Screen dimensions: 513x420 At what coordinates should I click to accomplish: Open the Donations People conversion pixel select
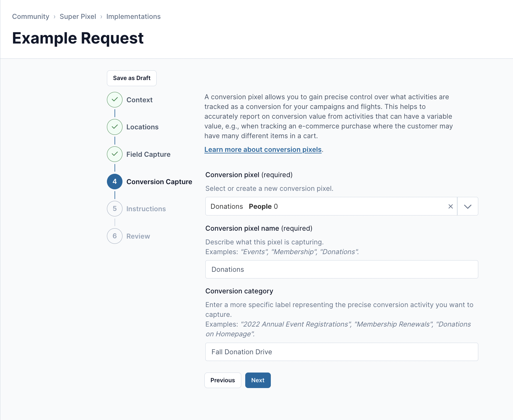point(331,206)
